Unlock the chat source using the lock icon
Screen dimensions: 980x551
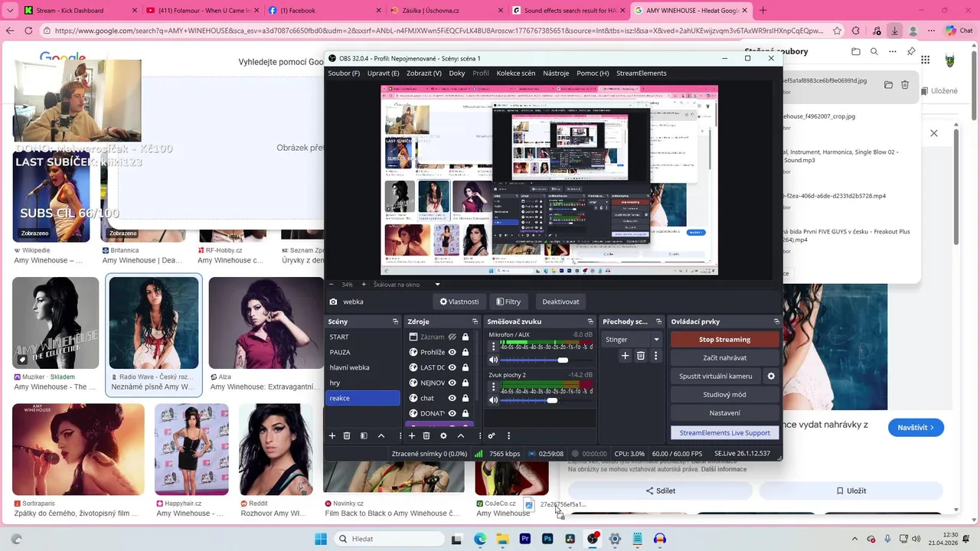[465, 398]
